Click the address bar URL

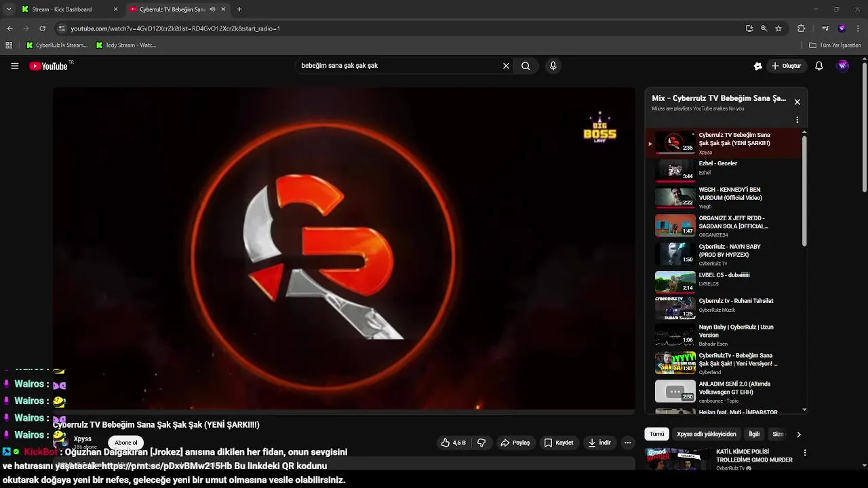(175, 28)
